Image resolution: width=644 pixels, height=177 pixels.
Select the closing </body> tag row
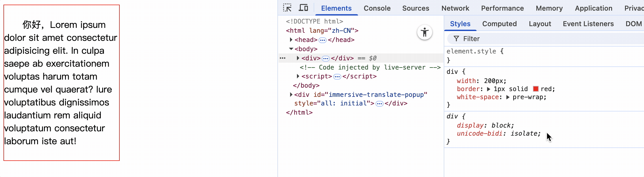(x=306, y=85)
